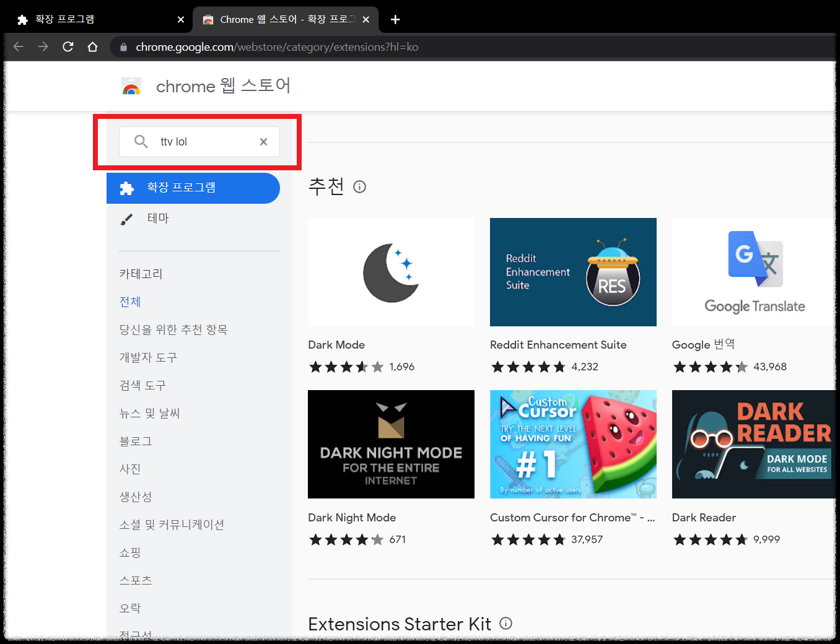Choose the 전체 category

tap(130, 302)
